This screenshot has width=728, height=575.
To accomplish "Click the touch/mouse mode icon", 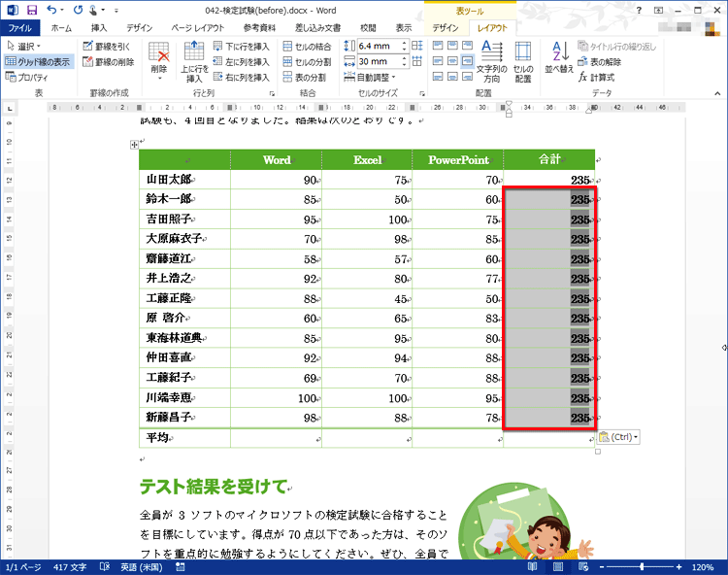I will pyautogui.click(x=93, y=10).
